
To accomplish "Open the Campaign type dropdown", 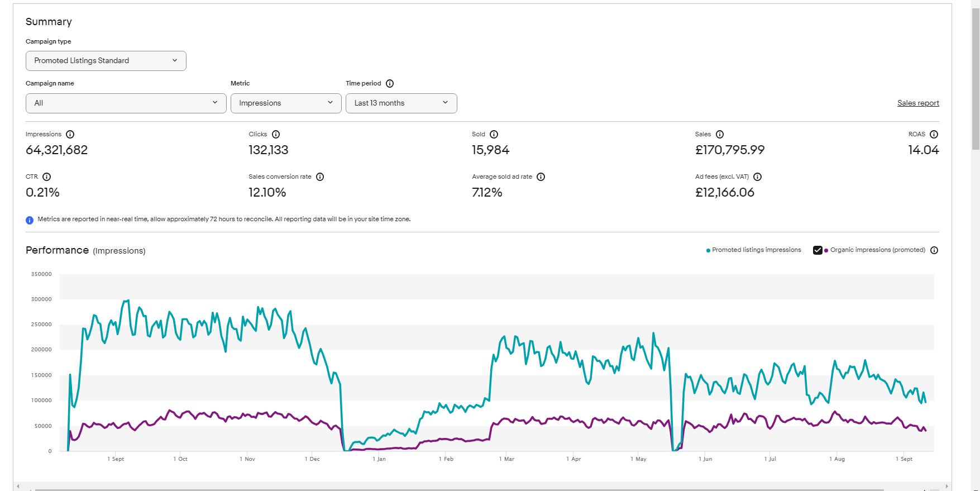I will pos(106,61).
